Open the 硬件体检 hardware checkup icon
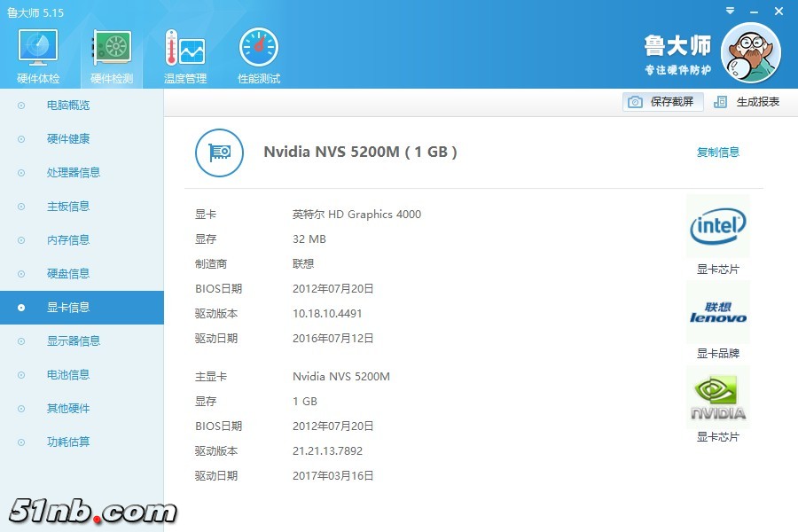This screenshot has height=532, width=798. pos(38,48)
